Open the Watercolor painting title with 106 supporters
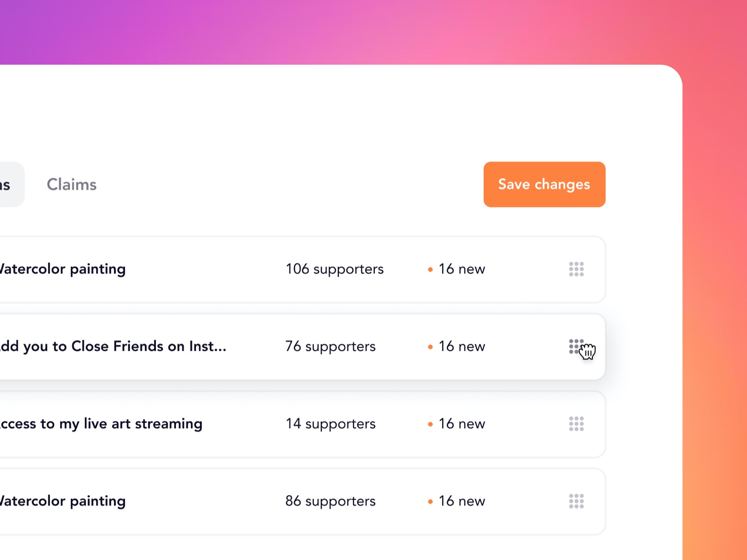747x560 pixels. (63, 269)
